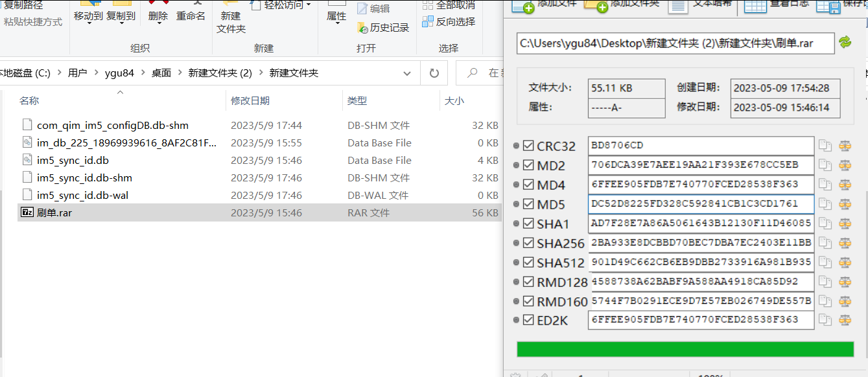Image resolution: width=868 pixels, height=377 pixels.
Task: Copy the MD5 hash using its copy icon
Action: click(x=826, y=203)
